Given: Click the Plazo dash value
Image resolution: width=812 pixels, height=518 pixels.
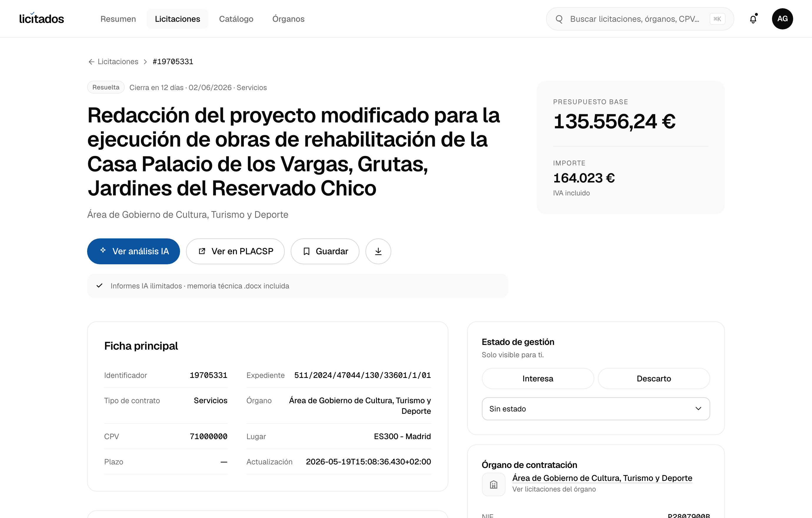Looking at the screenshot, I should tap(224, 462).
